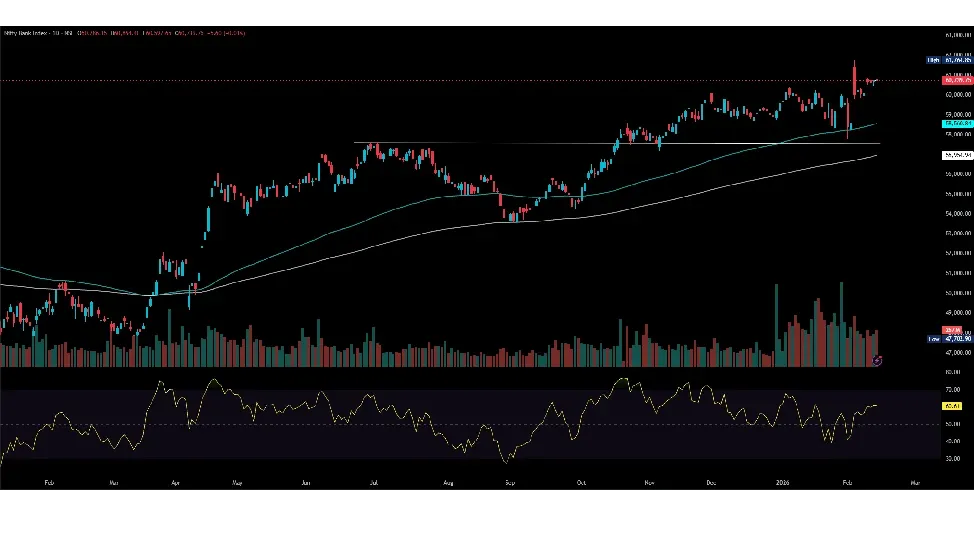The height and width of the screenshot is (548, 974).
Task: Click the teal moving average price tag
Action: [x=957, y=123]
